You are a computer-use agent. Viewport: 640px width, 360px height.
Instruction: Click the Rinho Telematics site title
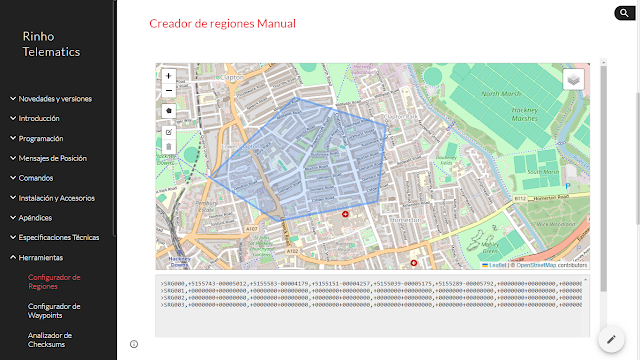click(51, 44)
